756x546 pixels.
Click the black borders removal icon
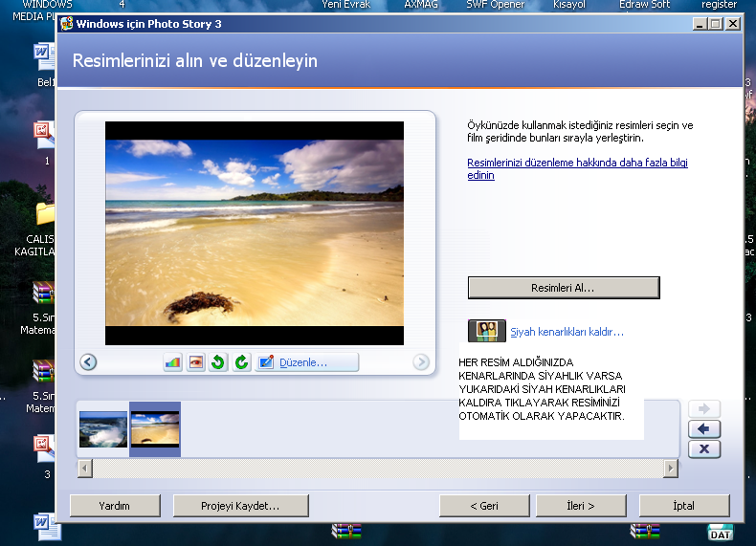[486, 331]
